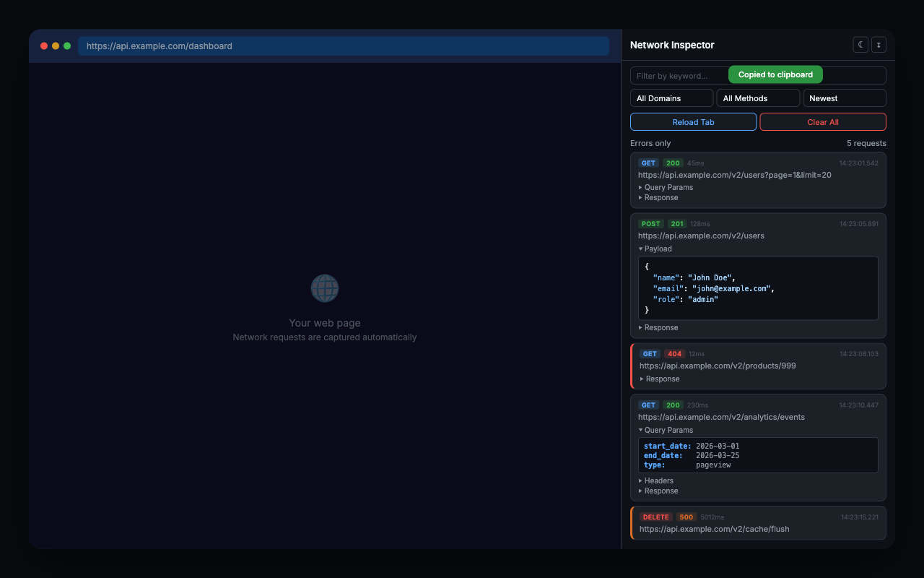Expand Headers for the analytics/events request
The height and width of the screenshot is (578, 924).
coord(655,480)
